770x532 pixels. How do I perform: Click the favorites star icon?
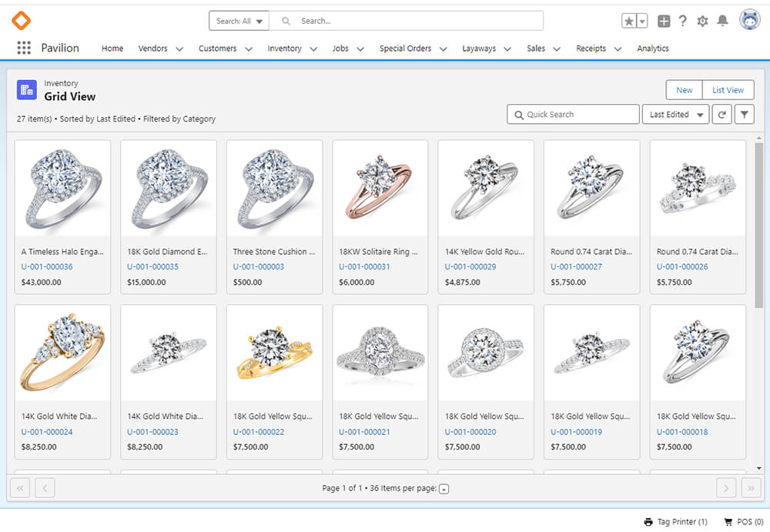pyautogui.click(x=628, y=21)
